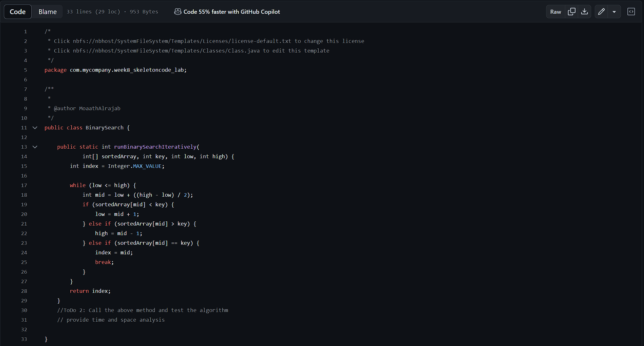Image resolution: width=644 pixels, height=346 pixels.
Task: Switch to the Blame tab
Action: (x=47, y=12)
